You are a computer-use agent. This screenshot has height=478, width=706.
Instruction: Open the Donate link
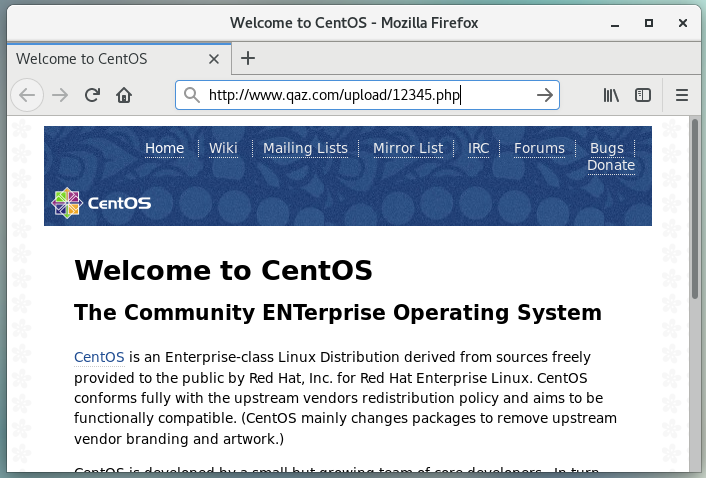[x=611, y=165]
